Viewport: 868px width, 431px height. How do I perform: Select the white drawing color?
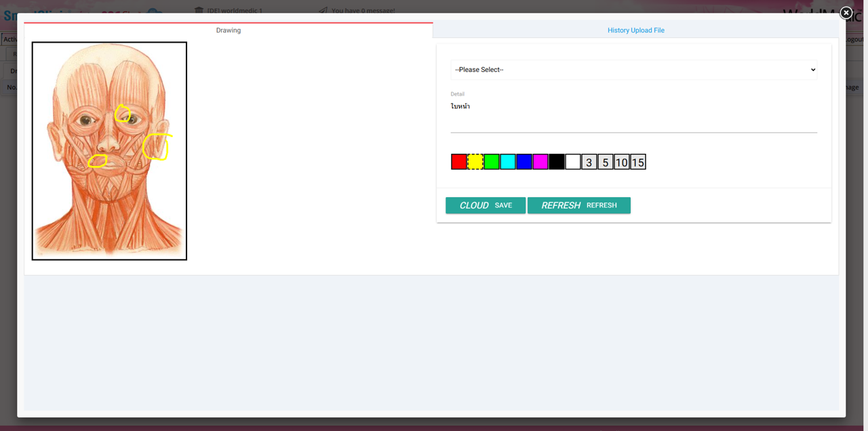pyautogui.click(x=573, y=162)
